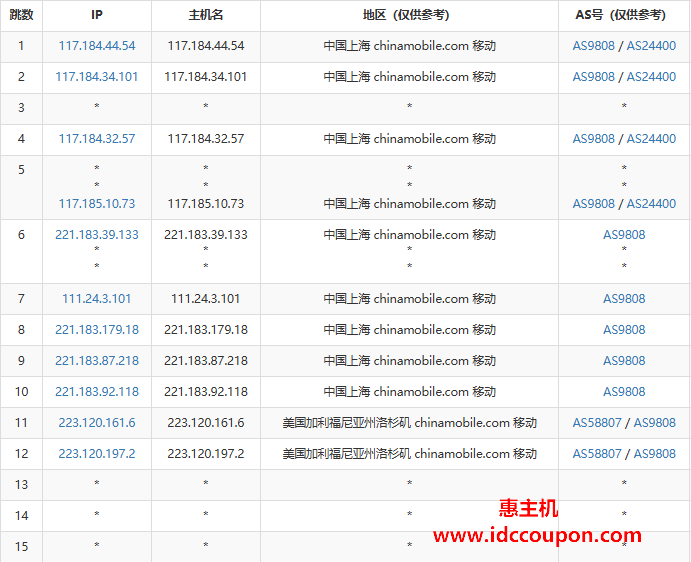Open the 117.184.34.101 IP link

pyautogui.click(x=97, y=77)
